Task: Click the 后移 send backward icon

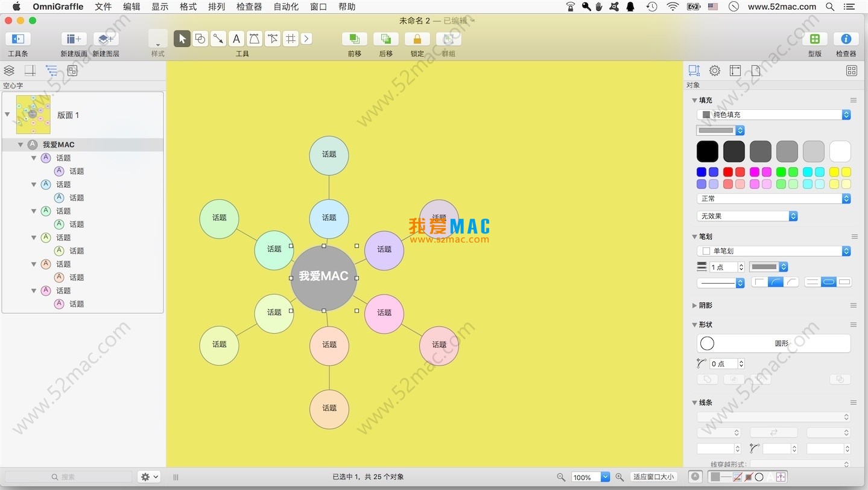Action: coord(386,39)
